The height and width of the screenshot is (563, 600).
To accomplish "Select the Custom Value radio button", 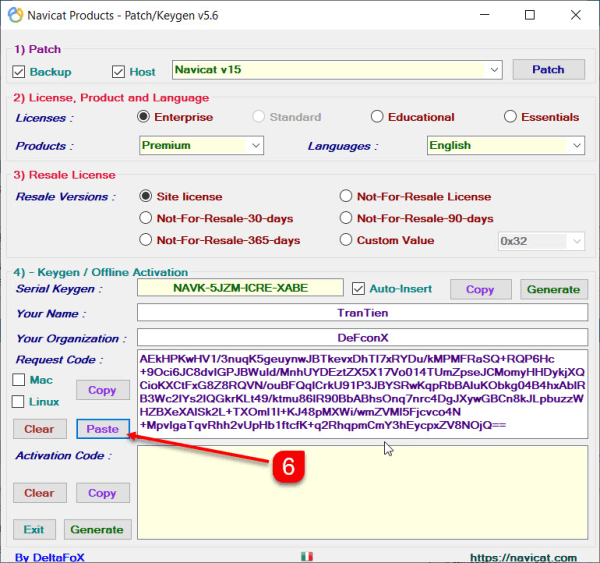I will tap(346, 240).
